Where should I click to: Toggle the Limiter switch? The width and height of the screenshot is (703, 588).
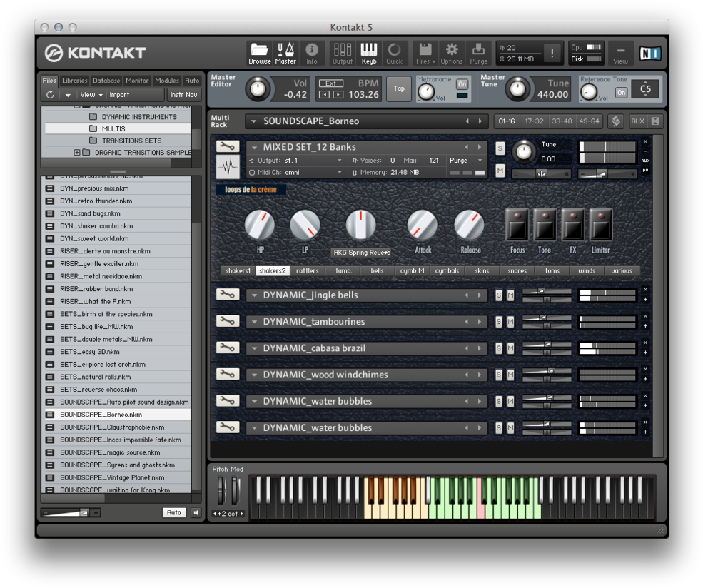pyautogui.click(x=601, y=225)
